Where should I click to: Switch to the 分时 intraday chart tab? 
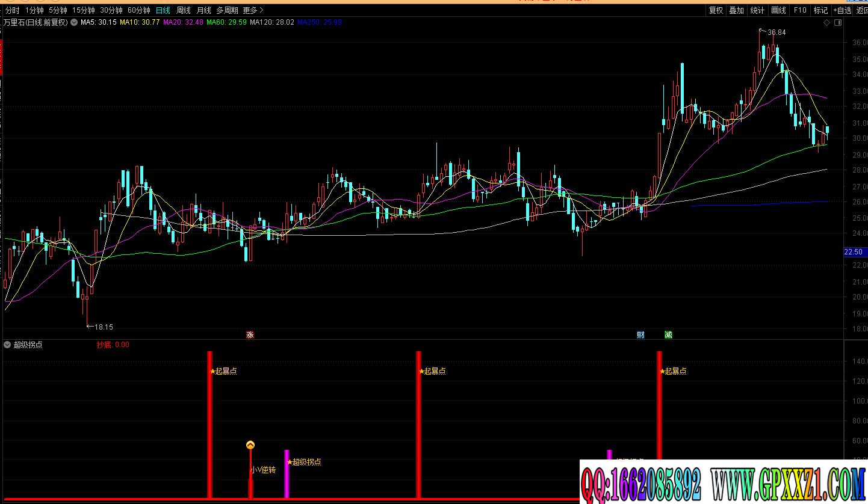point(12,10)
